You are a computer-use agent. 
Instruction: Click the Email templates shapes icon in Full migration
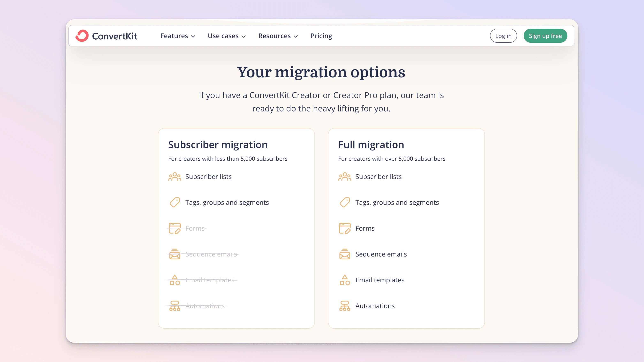point(345,280)
